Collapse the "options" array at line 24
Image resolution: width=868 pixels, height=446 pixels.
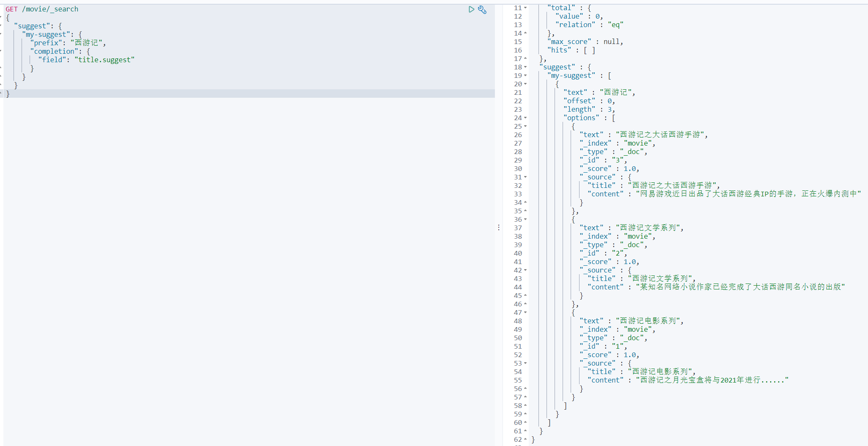pyautogui.click(x=525, y=118)
